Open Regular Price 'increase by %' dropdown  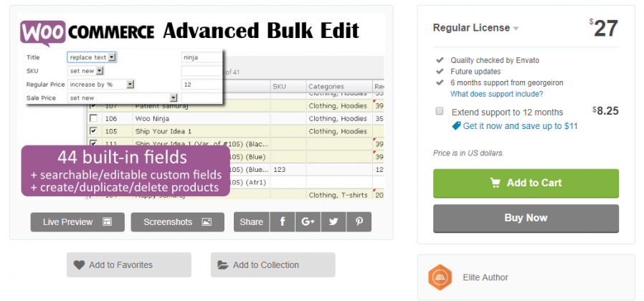[101, 85]
